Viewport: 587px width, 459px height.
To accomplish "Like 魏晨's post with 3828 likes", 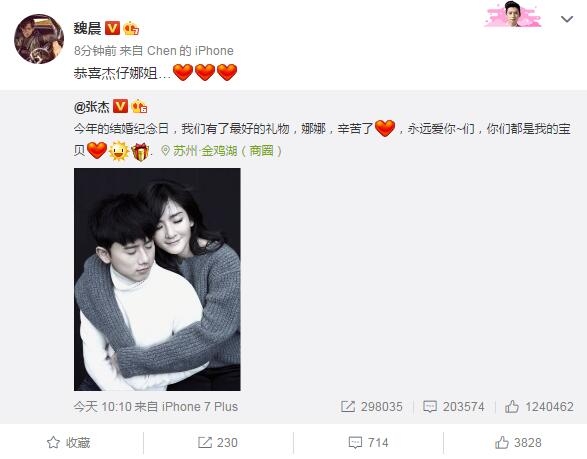I will click(x=518, y=443).
